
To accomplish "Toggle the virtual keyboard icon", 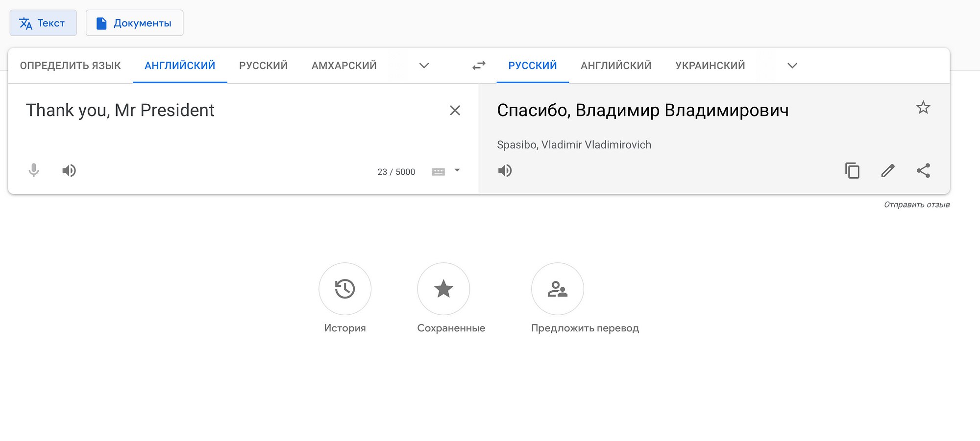I will tap(439, 172).
